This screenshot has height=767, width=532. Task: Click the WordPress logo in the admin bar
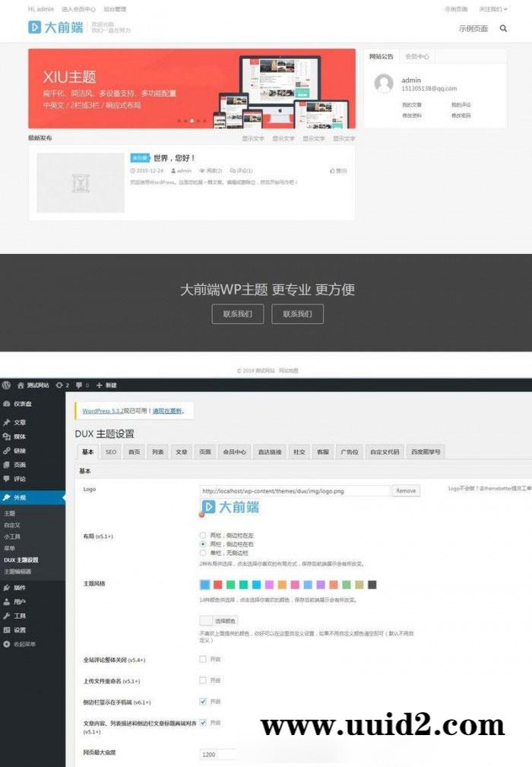[x=6, y=385]
